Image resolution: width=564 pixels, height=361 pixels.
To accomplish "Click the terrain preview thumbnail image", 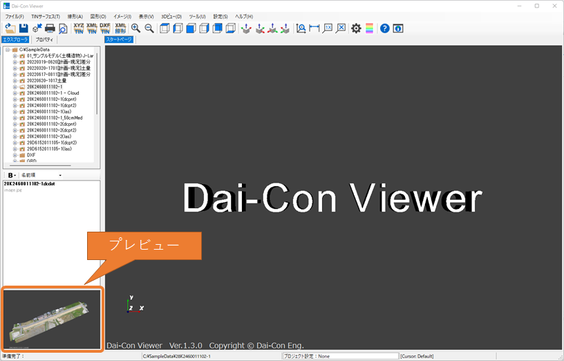I will tap(52, 319).
